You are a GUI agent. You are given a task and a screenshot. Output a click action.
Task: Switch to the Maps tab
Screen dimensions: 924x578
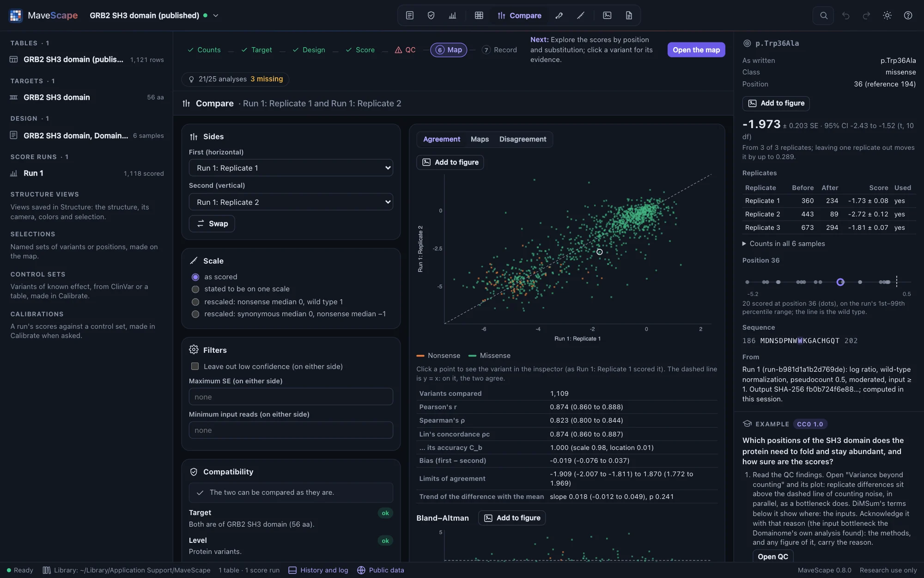coord(480,139)
